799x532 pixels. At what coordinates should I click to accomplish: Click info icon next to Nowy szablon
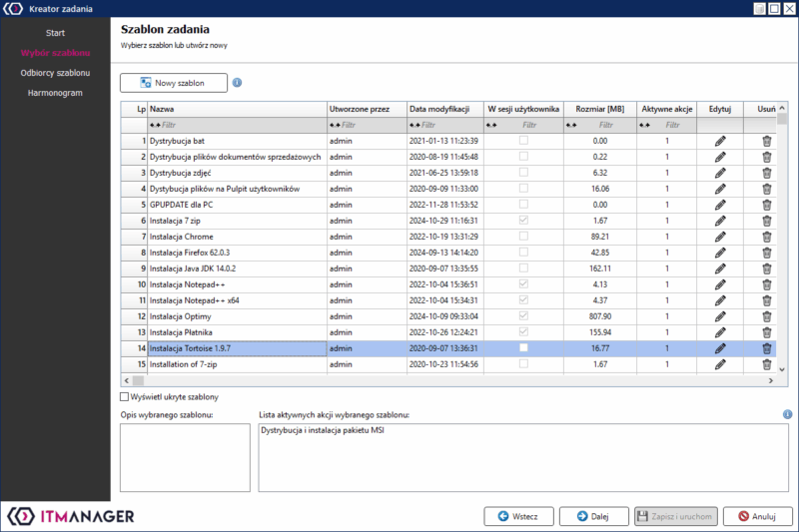[238, 83]
